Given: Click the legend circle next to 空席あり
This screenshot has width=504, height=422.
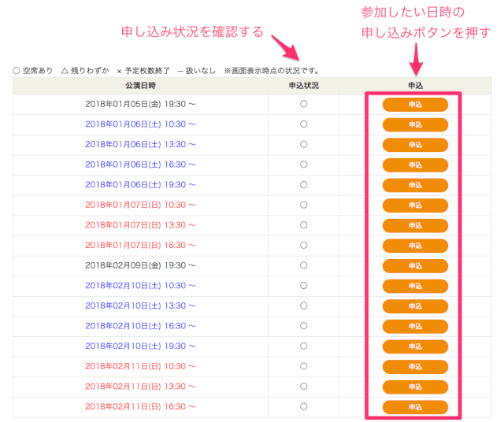Looking at the screenshot, I should (x=16, y=70).
